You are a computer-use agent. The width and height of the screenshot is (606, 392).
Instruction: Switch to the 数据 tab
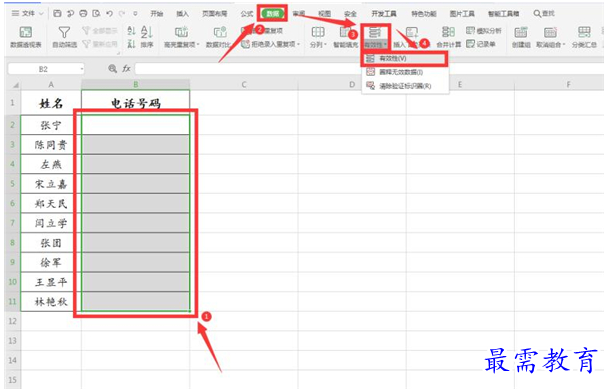[273, 14]
